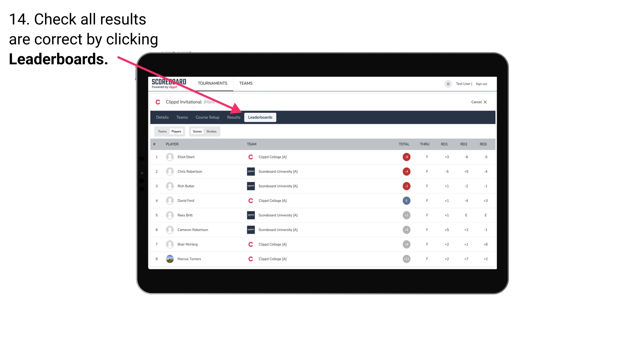The height and width of the screenshot is (346, 644).
Task: Open the Leaderboards tab
Action: (x=261, y=118)
